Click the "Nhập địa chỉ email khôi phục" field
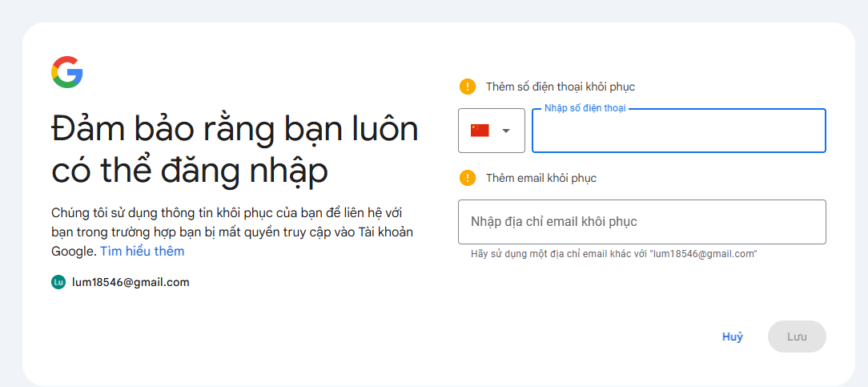The width and height of the screenshot is (868, 387). click(641, 222)
